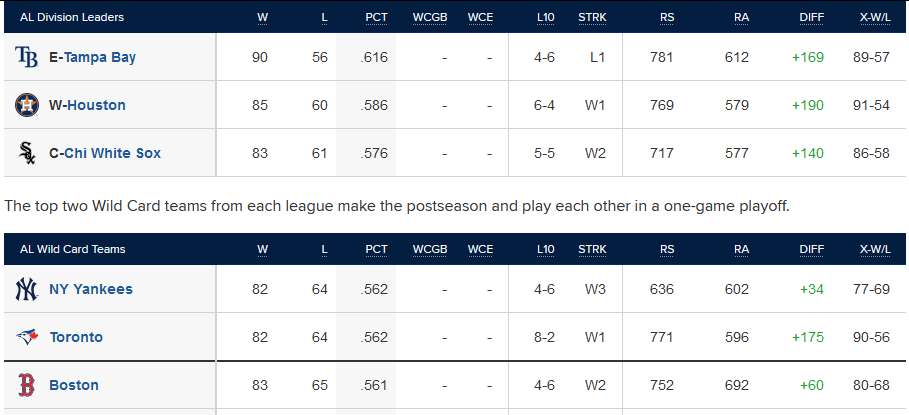Click STRK header in Wild Card table
Viewport: 909px width, 415px height.
click(x=592, y=249)
